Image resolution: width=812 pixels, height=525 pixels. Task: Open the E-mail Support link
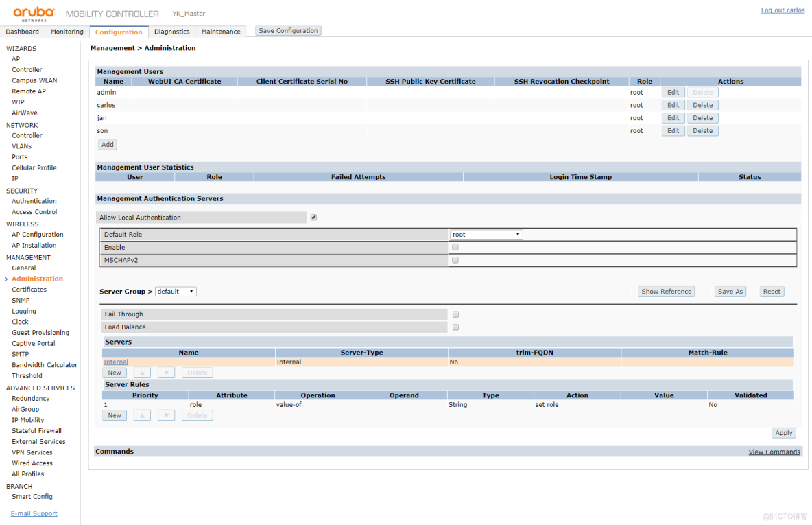tap(34, 513)
